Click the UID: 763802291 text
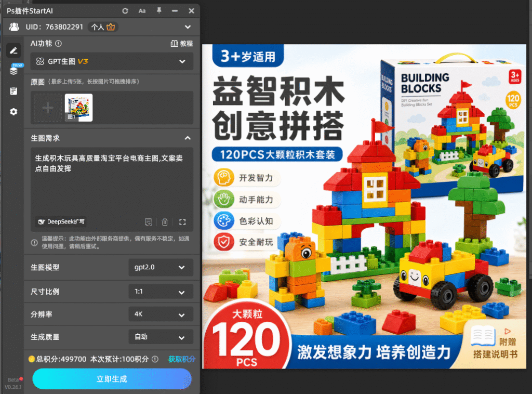532x394 pixels. [54, 27]
